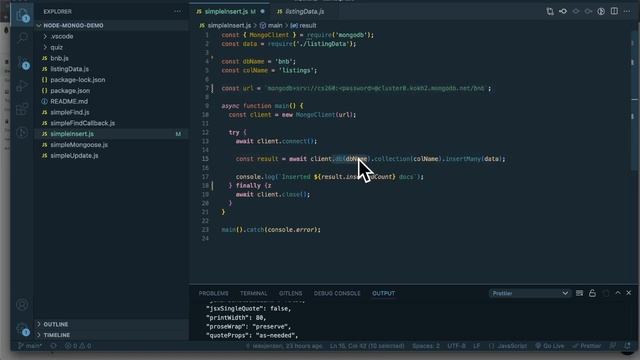Click the main branch indicator in status bar
The height and width of the screenshot is (360, 640).
30,346
